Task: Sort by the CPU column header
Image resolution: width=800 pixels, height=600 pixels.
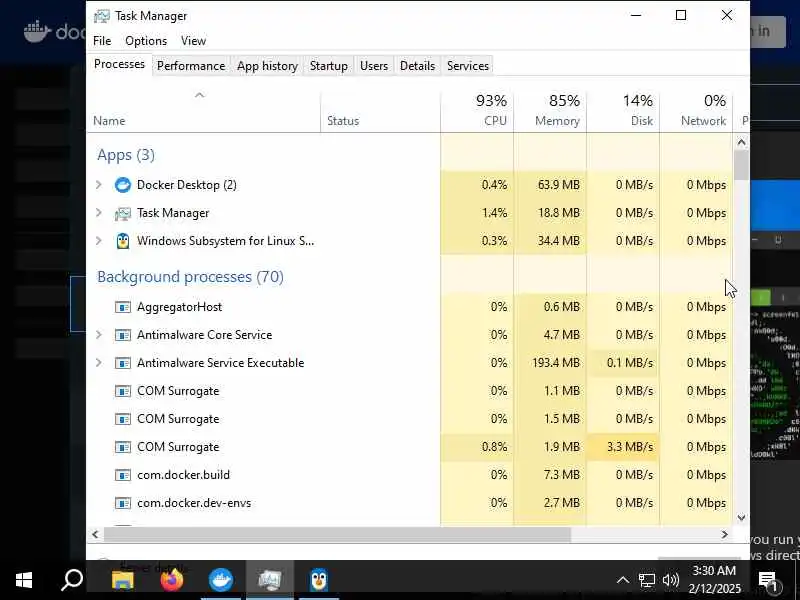Action: point(477,110)
